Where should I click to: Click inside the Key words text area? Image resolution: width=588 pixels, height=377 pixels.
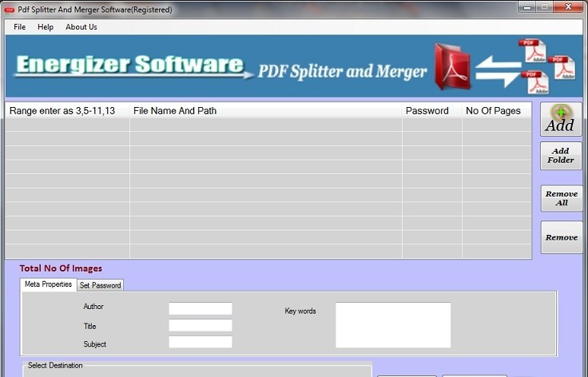click(393, 325)
